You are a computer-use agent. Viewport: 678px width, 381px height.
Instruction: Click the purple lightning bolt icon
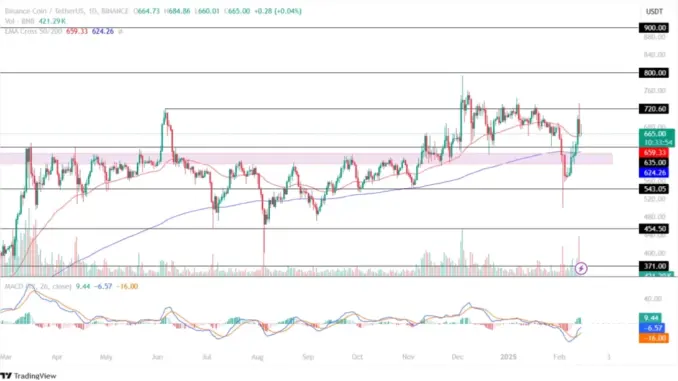pos(581,269)
